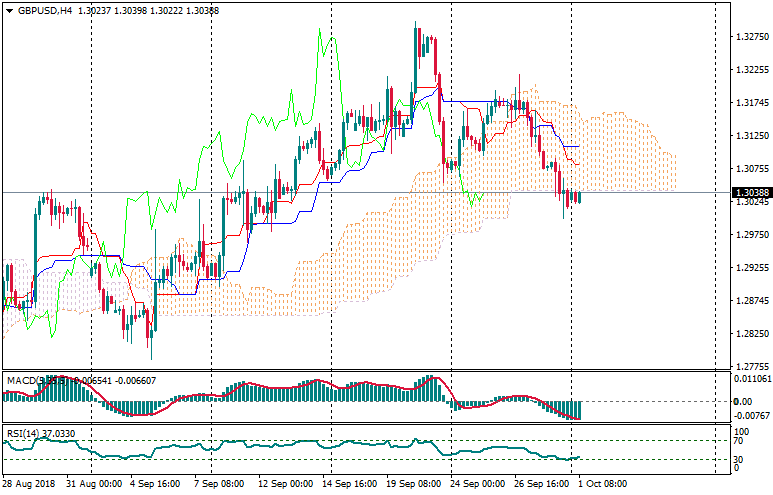Screen dimensions: 773x495
Task: Select the RSI(14) indicator label
Action: (x=22, y=433)
